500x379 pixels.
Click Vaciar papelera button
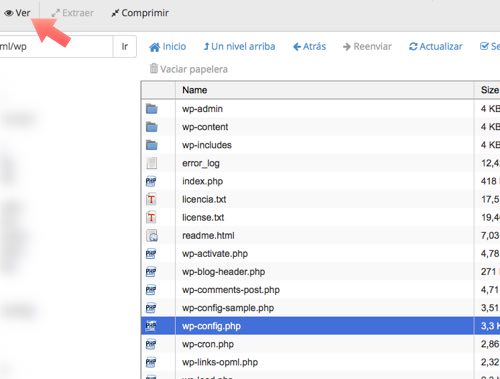tap(189, 69)
